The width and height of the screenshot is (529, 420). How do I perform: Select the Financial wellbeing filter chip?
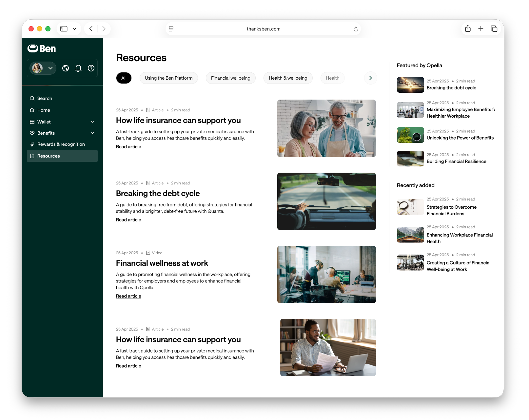pos(231,78)
